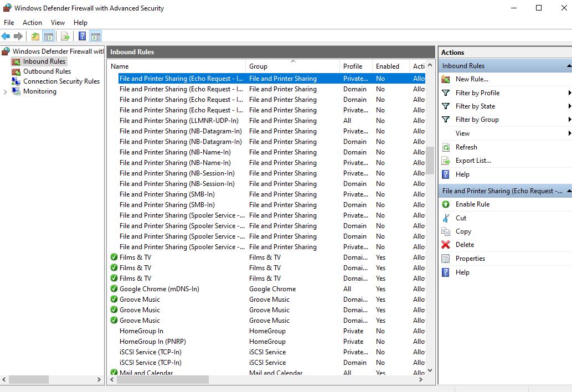This screenshot has height=392, width=572.
Task: Click the New Rule icon in Actions
Action: [446, 79]
